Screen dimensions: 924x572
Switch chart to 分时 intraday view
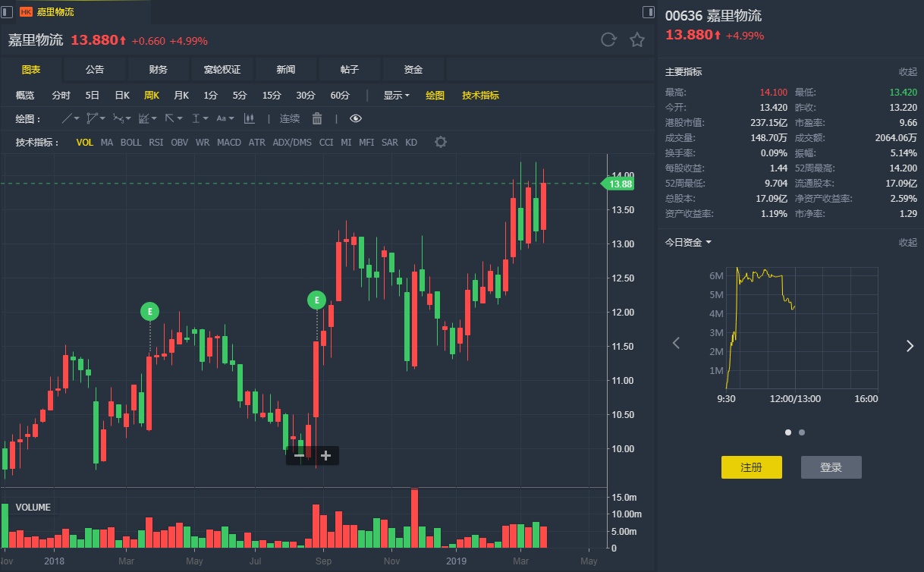click(61, 95)
